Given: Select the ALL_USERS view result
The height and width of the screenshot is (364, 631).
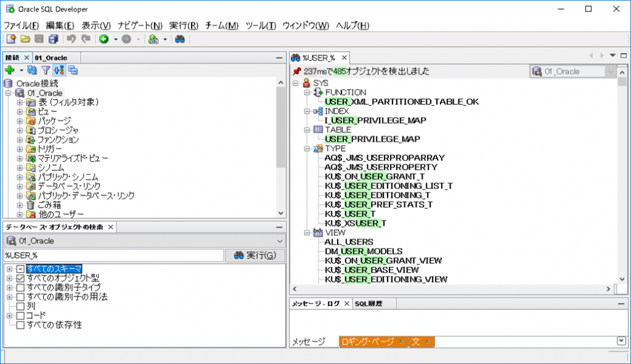Looking at the screenshot, I should [349, 242].
